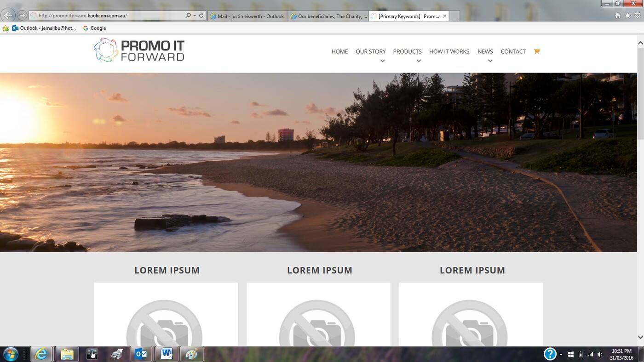Go to the HOME page in site menu
This screenshot has width=644, height=362.
(x=339, y=51)
